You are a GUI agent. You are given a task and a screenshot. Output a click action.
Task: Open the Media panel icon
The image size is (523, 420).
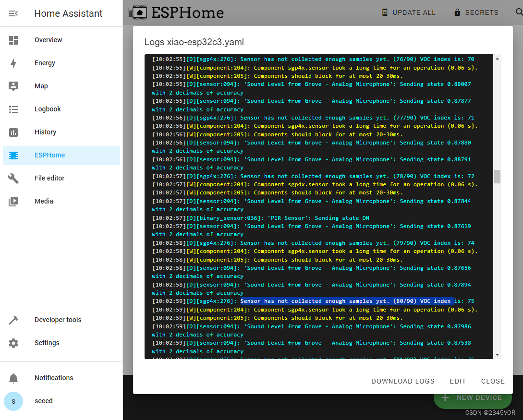click(13, 201)
